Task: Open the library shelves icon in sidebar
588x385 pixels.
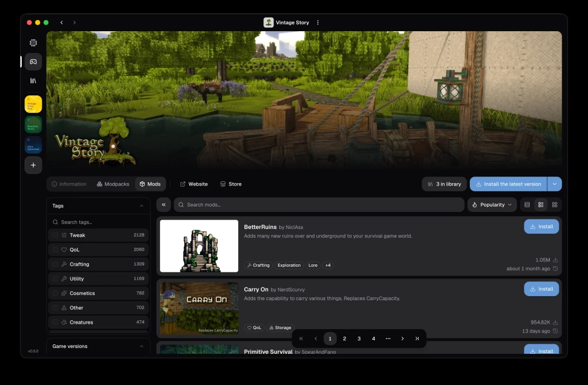Action: click(34, 81)
